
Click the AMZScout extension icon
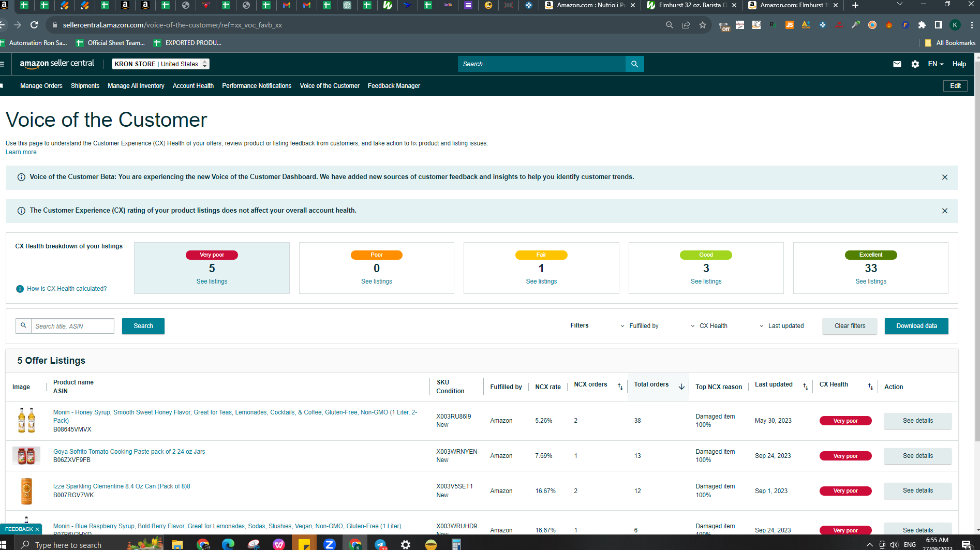click(x=806, y=25)
